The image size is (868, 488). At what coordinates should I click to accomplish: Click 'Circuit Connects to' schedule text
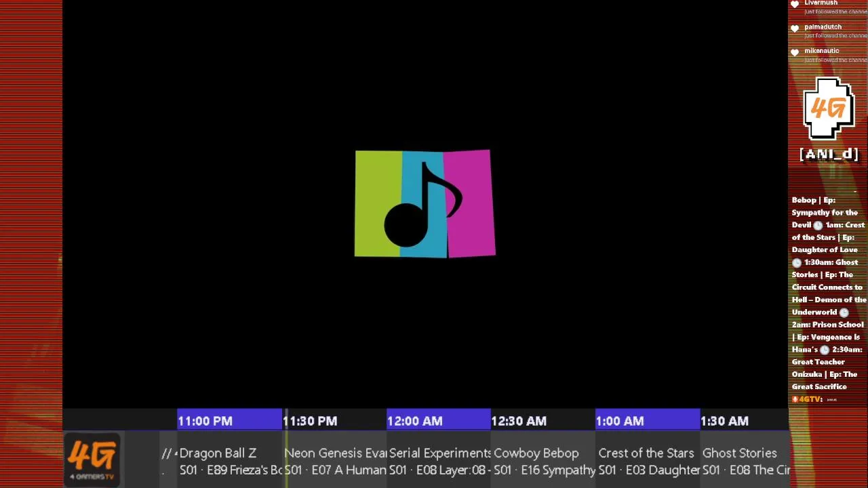(x=827, y=287)
